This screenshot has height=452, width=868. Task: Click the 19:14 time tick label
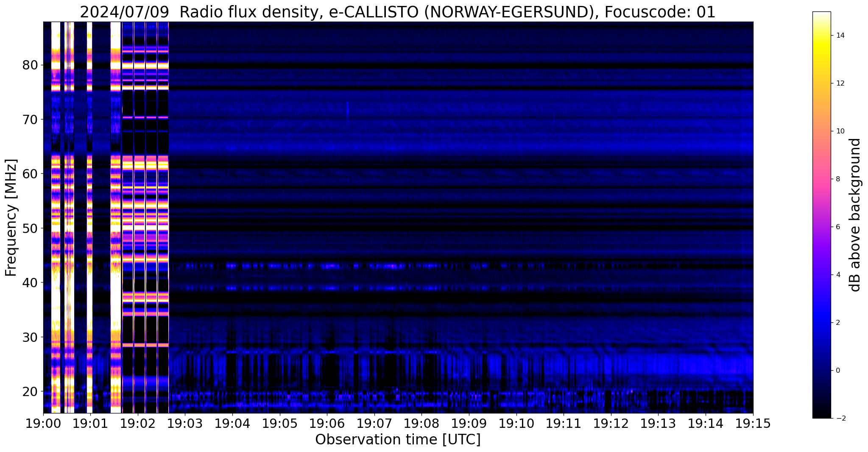tap(706, 424)
